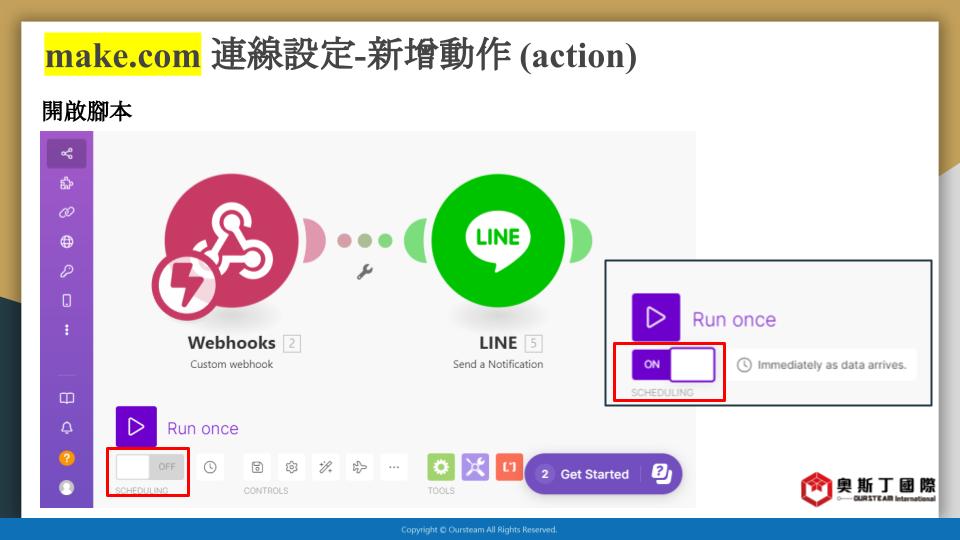960x540 pixels.
Task: Open the three-dots More menu in sidebar
Action: click(67, 330)
